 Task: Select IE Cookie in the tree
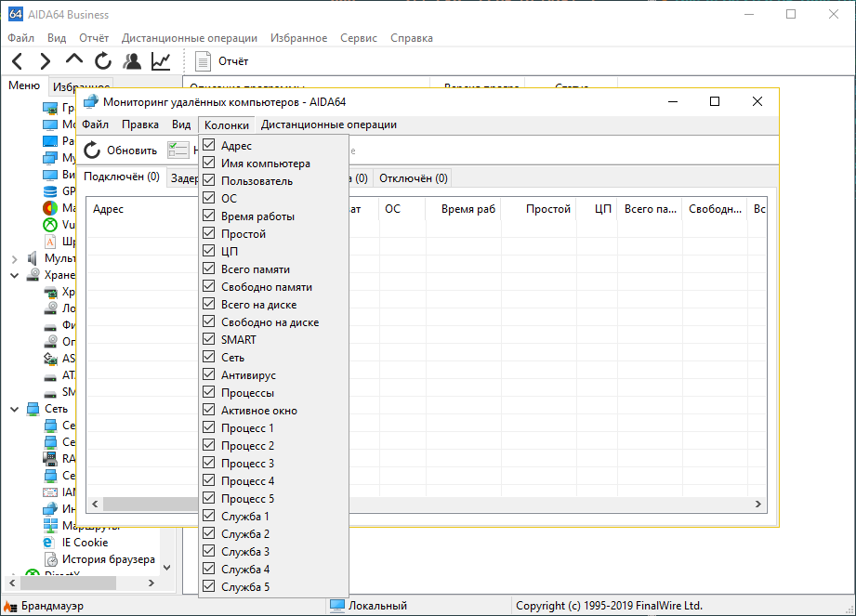[85, 542]
